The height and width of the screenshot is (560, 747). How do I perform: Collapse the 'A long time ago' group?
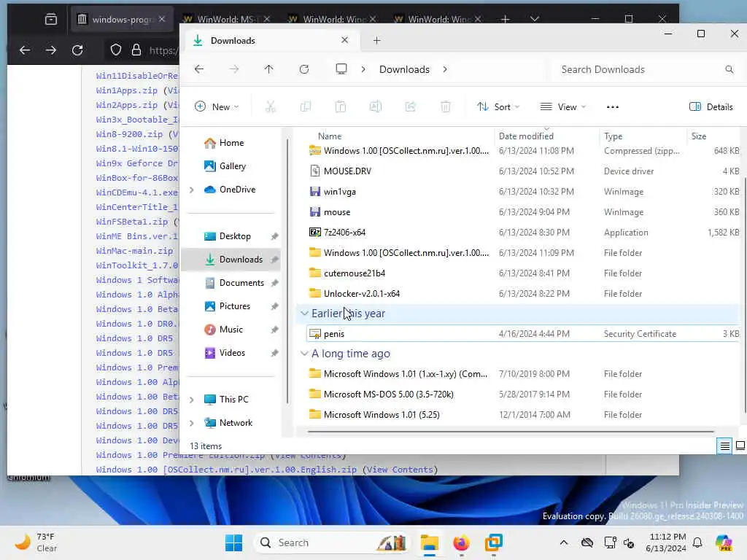point(304,354)
